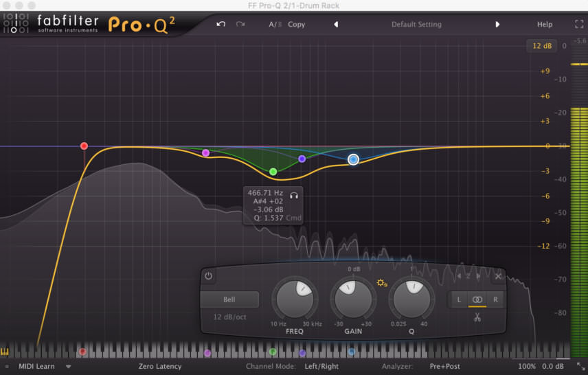Image resolution: width=588 pixels, height=375 pixels.
Task: Delete the selected band with X
Action: coord(498,276)
